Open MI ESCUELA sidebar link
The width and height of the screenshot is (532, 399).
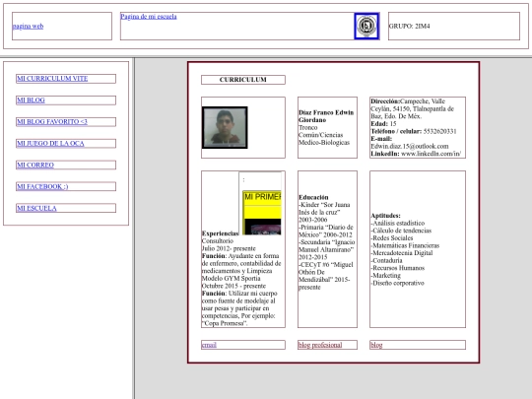click(36, 208)
